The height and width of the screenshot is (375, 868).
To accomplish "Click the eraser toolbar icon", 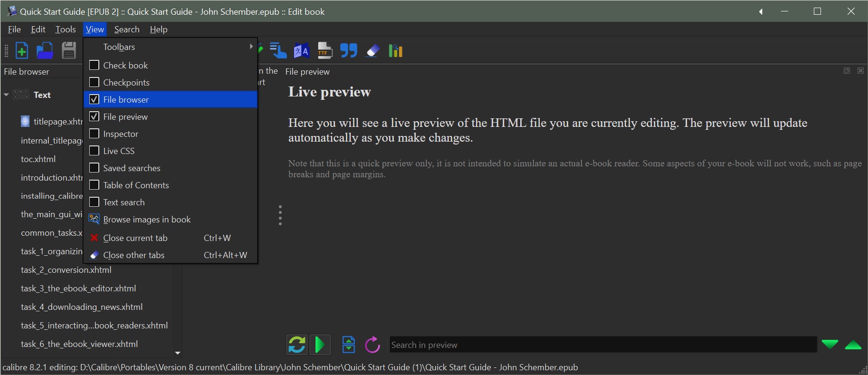I will coord(373,50).
